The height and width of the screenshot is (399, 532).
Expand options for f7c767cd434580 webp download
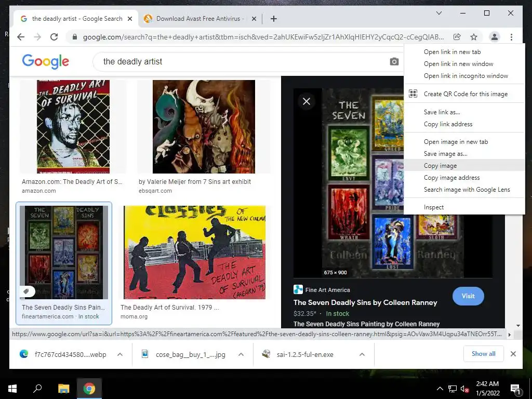[x=120, y=354]
